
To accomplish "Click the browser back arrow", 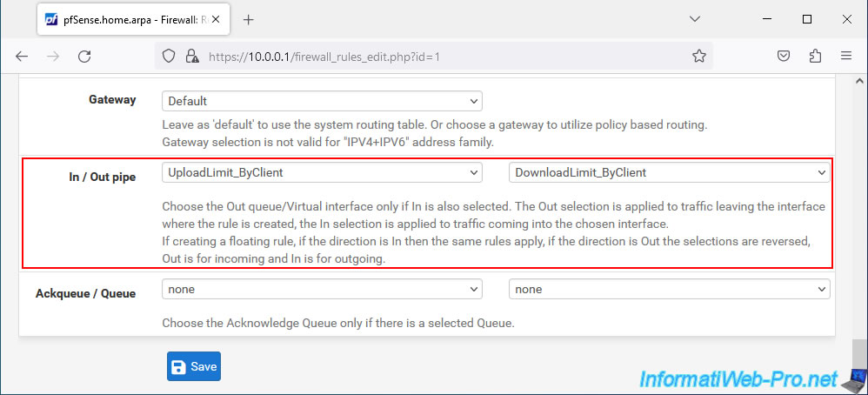I will tap(22, 56).
